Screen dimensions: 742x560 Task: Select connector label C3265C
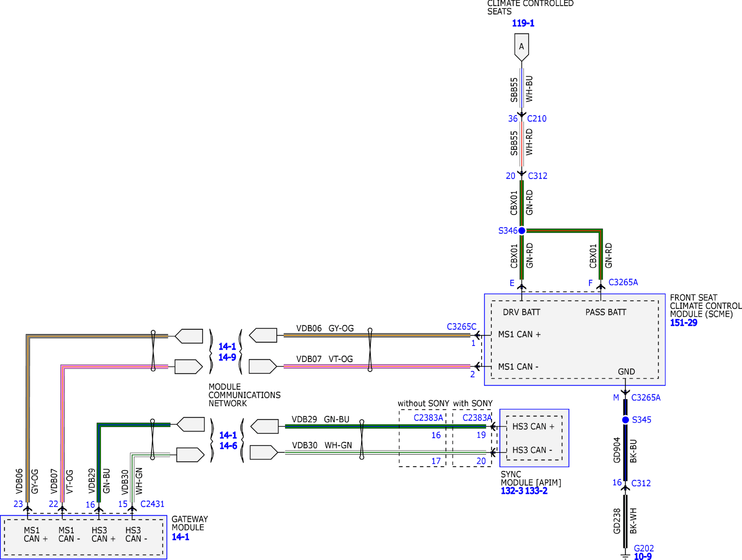coord(462,327)
